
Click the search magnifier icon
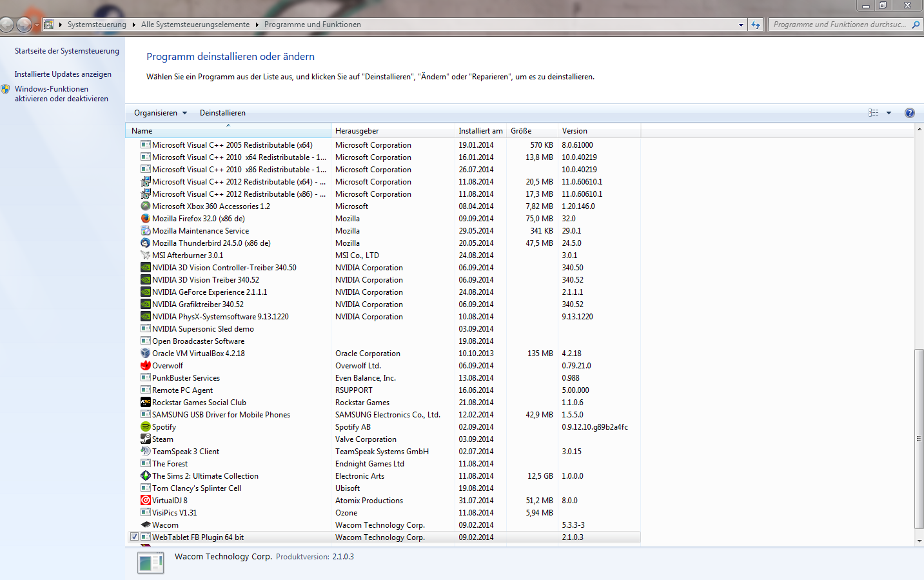[x=916, y=25]
